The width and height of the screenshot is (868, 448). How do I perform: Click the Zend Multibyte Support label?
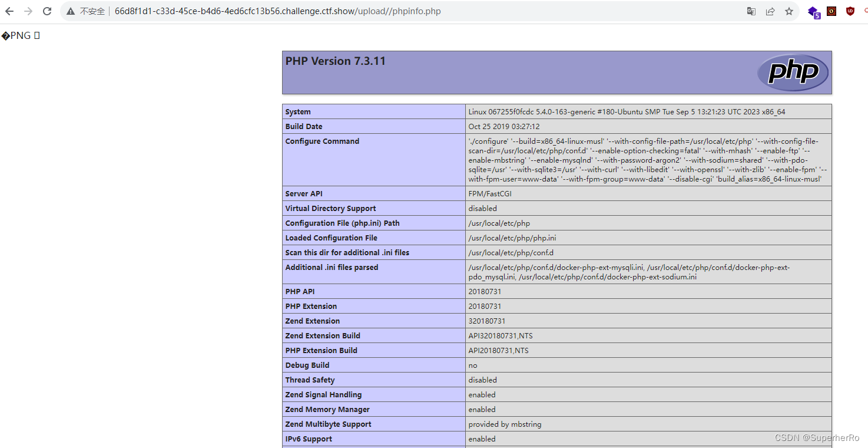(x=329, y=424)
